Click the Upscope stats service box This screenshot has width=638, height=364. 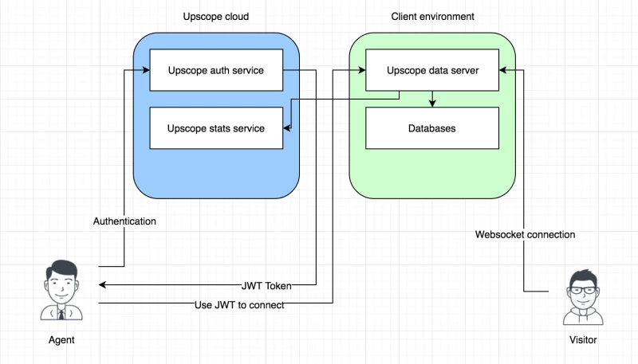click(215, 128)
